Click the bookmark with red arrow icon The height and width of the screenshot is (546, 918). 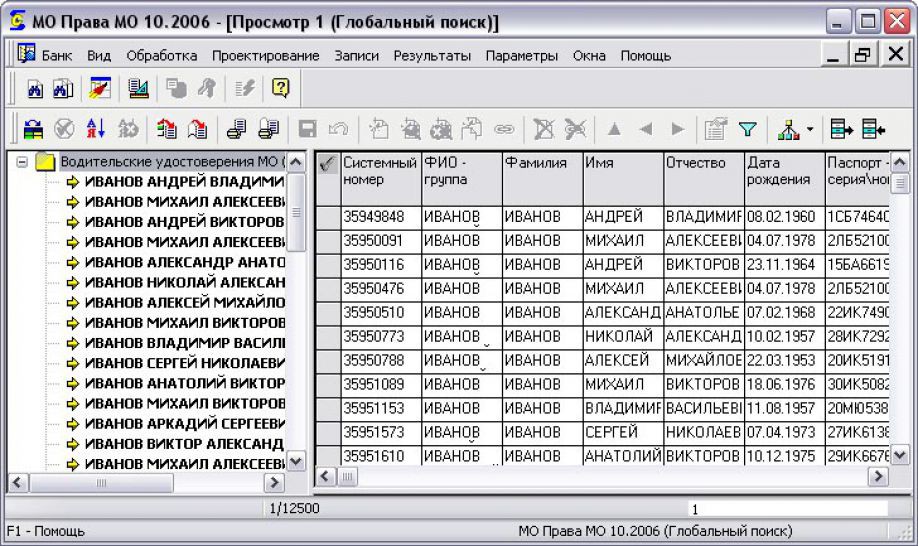coord(197,129)
